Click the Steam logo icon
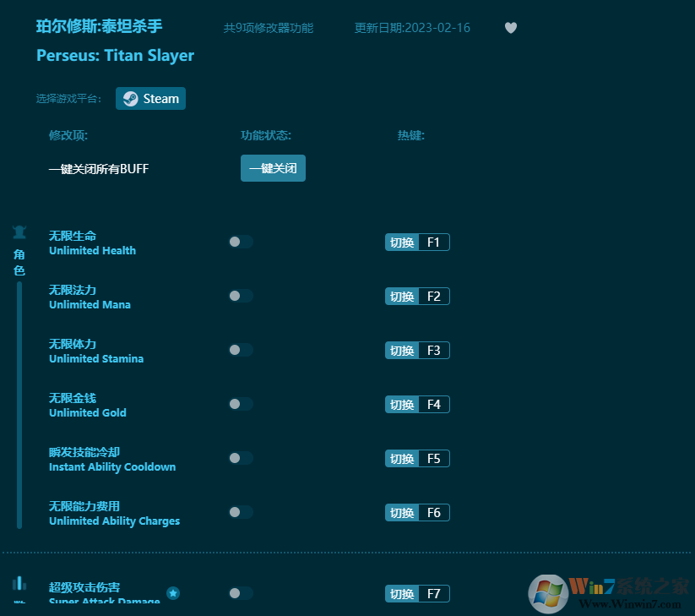 coord(130,99)
